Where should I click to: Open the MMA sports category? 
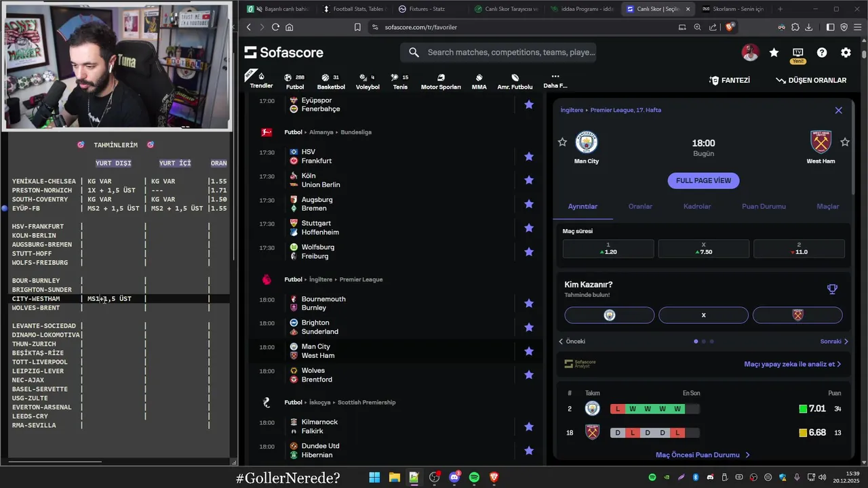point(479,81)
